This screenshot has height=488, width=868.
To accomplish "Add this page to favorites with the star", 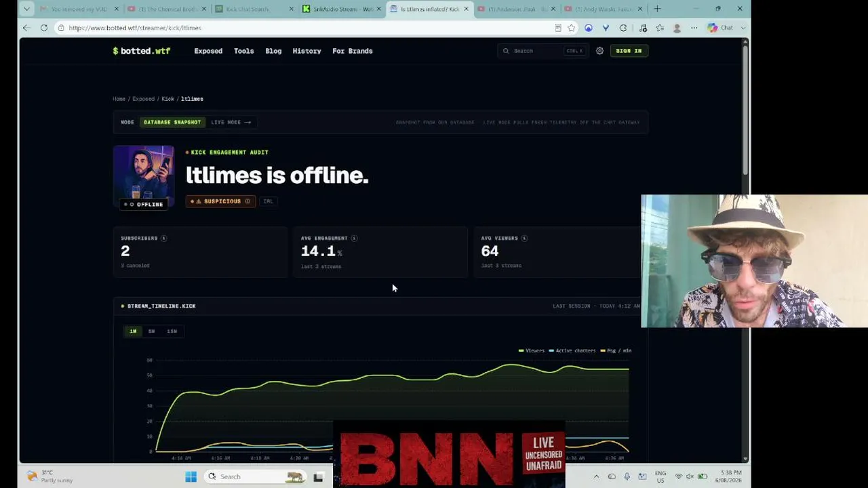I will tap(572, 28).
